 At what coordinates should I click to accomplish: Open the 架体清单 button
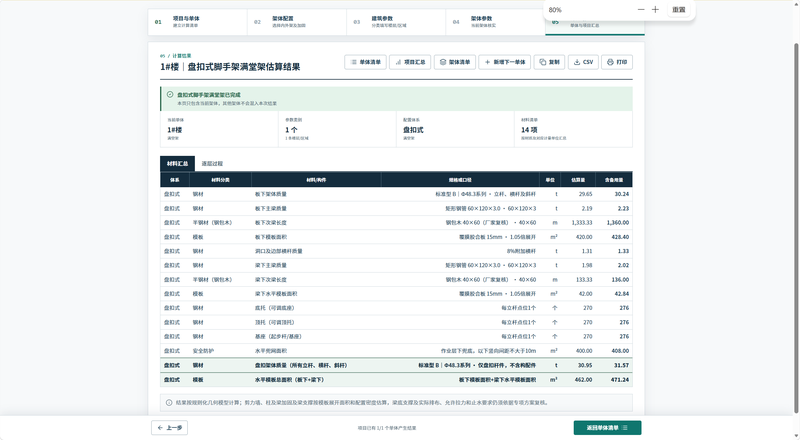click(455, 62)
